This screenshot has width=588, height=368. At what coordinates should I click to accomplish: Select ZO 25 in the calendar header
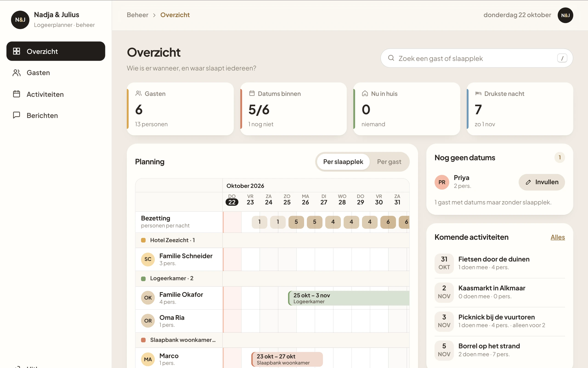[x=287, y=200]
